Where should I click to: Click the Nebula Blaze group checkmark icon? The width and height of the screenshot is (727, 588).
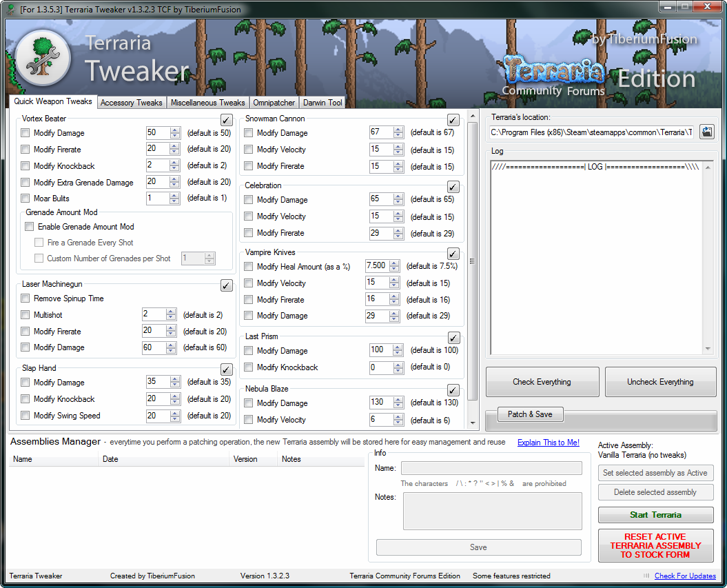(x=453, y=390)
